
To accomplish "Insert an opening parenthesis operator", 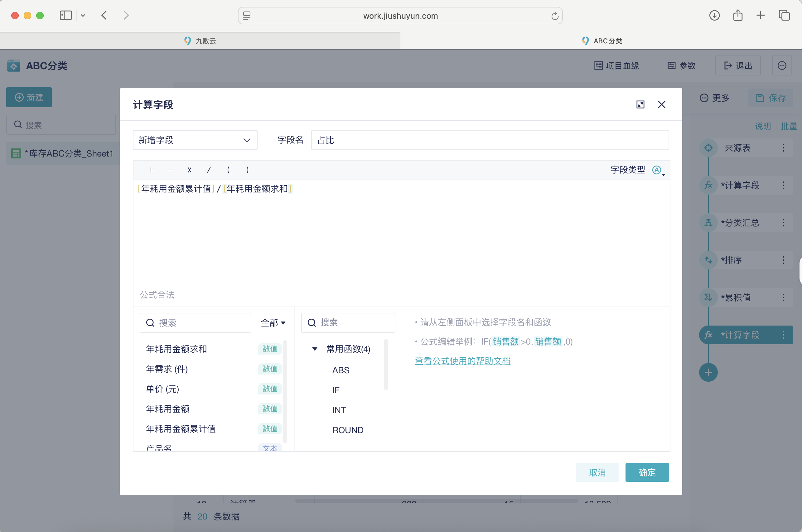I will [228, 170].
